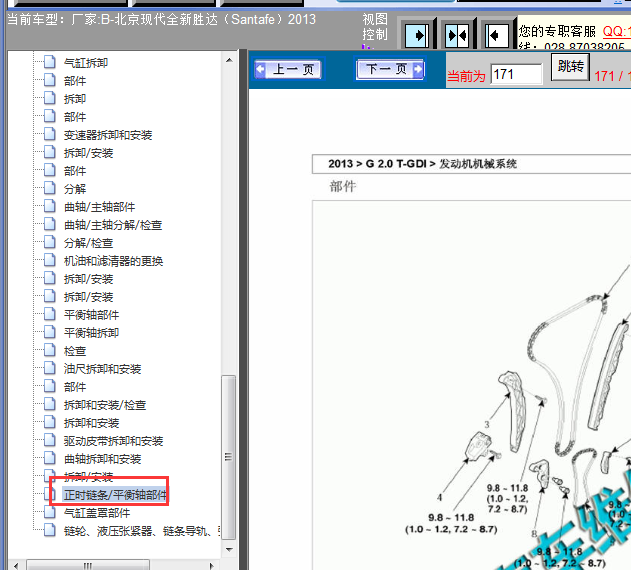The image size is (631, 570).
Task: Select 平衡轴拆卸 in the tree
Action: click(91, 333)
